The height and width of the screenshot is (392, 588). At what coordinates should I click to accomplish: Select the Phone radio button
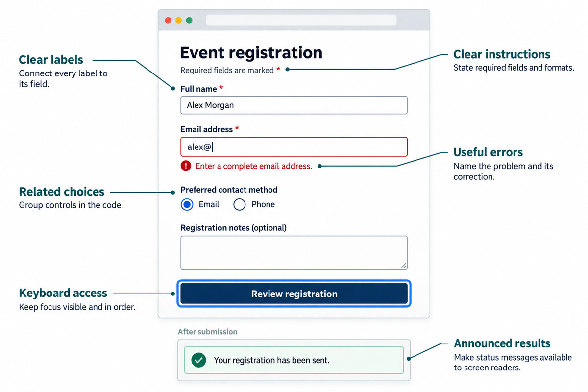[x=240, y=205]
